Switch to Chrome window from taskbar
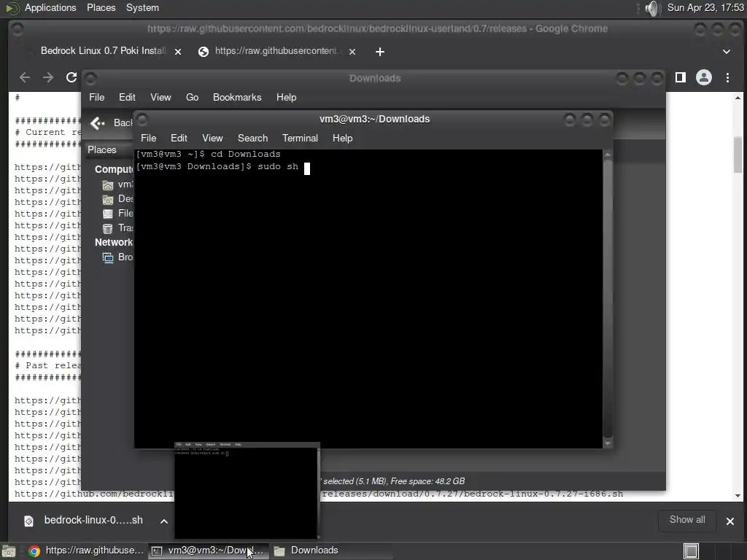 point(86,551)
